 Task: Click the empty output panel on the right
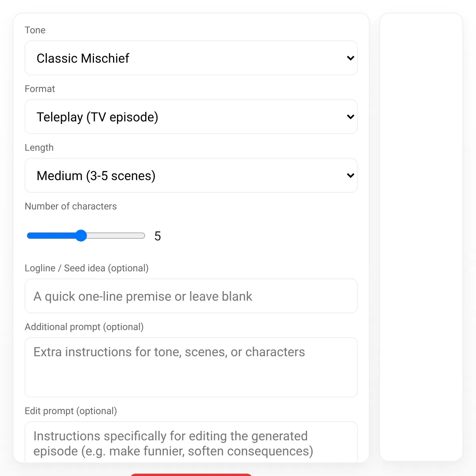[421, 237]
